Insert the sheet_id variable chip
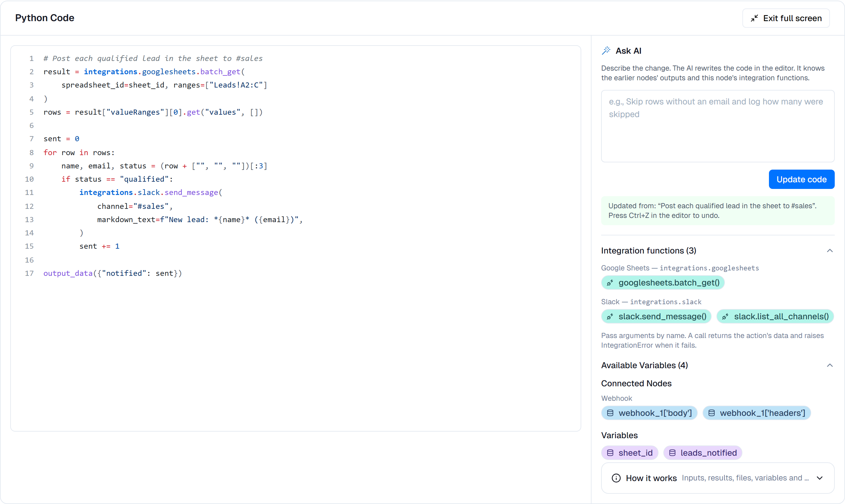The width and height of the screenshot is (845, 504). (x=629, y=453)
